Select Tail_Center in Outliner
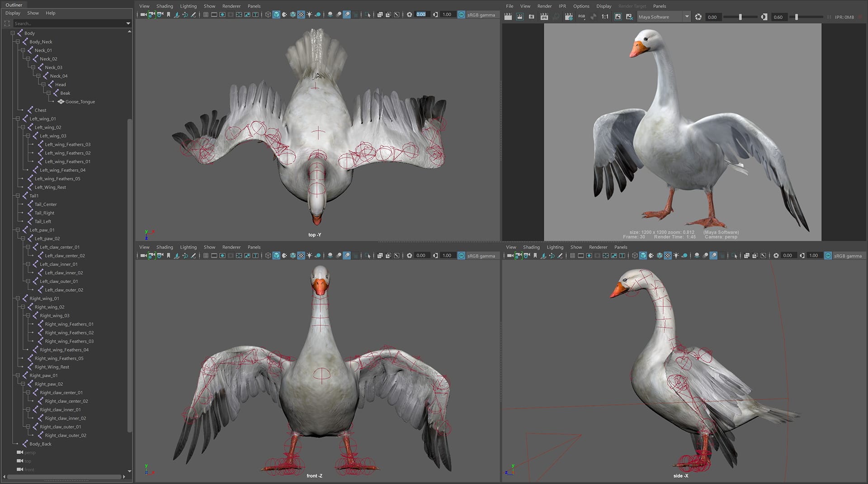 pyautogui.click(x=46, y=204)
